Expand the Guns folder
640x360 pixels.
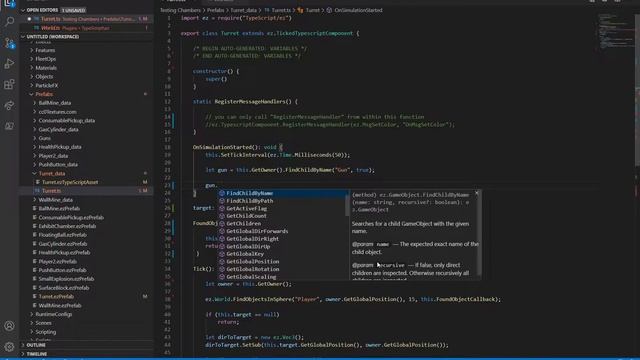[44, 138]
